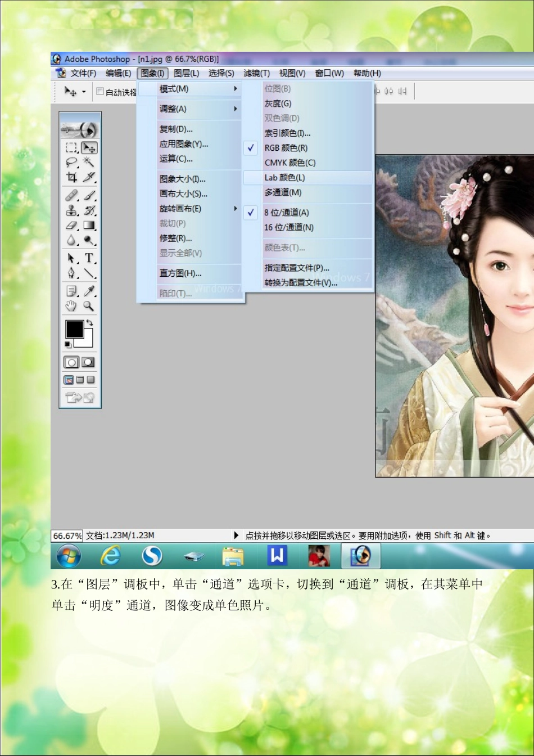Select the Eraser tool
The height and width of the screenshot is (756, 534).
[x=71, y=226]
